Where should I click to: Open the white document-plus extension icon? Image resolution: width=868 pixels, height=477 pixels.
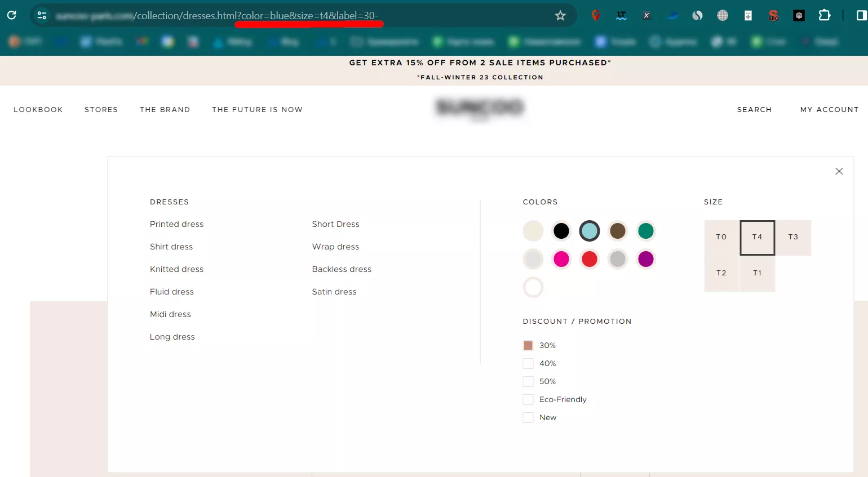748,16
